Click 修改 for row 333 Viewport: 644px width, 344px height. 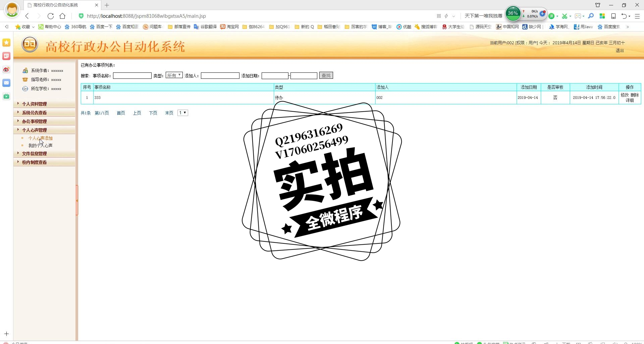point(625,95)
